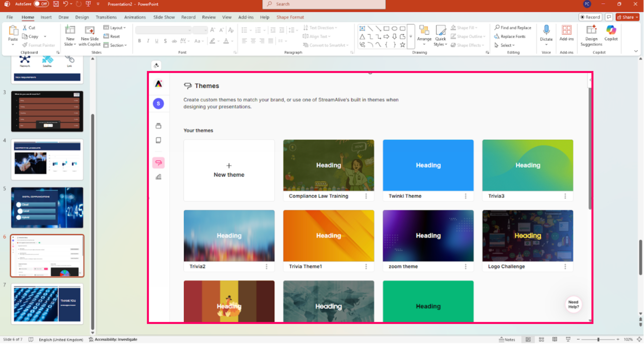The height and width of the screenshot is (345, 644).
Task: Open the Transitions ribbon tab
Action: click(106, 17)
